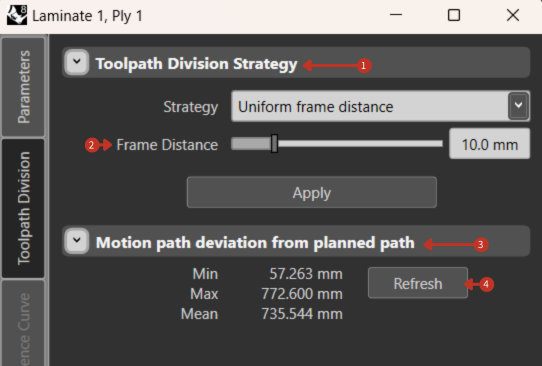
Task: Open the partially visible Curve tab
Action: coord(24,323)
